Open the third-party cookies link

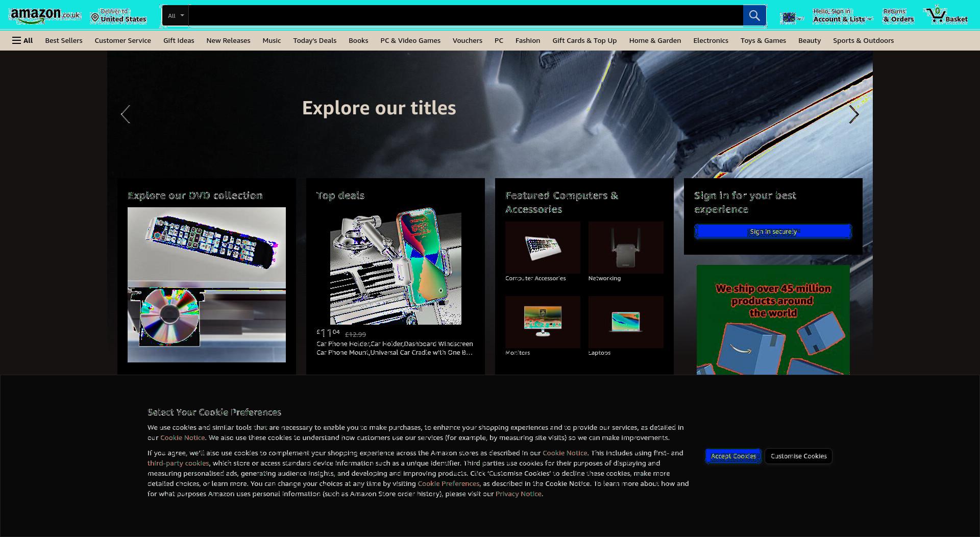(178, 463)
